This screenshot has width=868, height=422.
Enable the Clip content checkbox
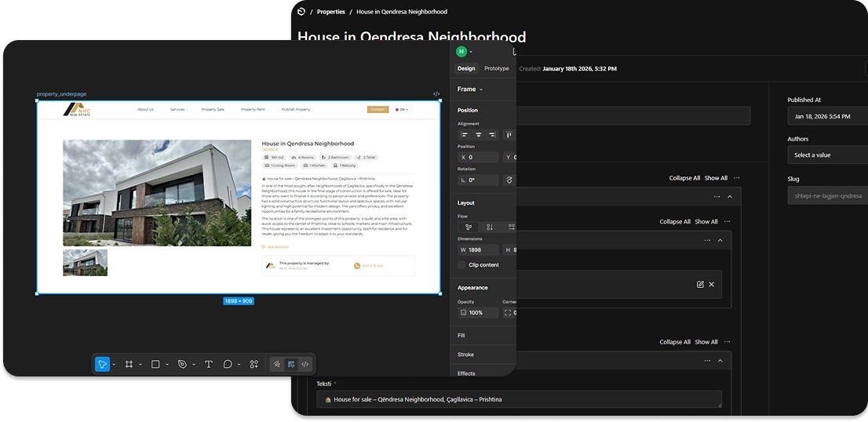pos(462,265)
